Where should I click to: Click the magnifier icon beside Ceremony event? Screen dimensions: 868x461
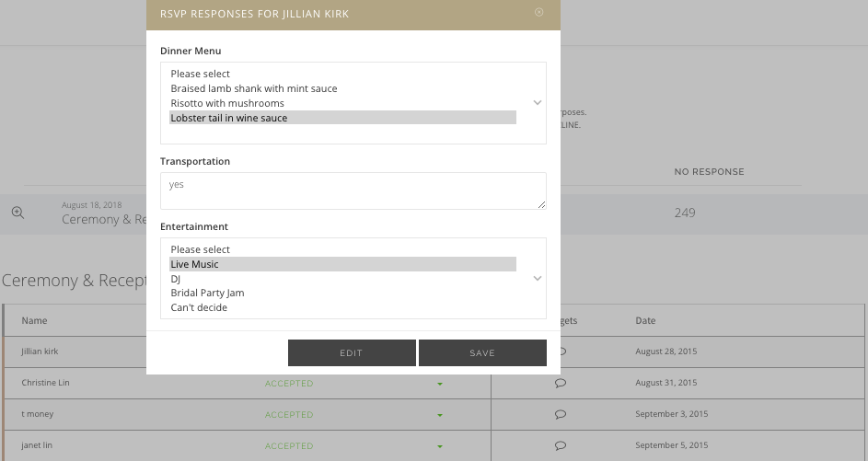pyautogui.click(x=17, y=213)
